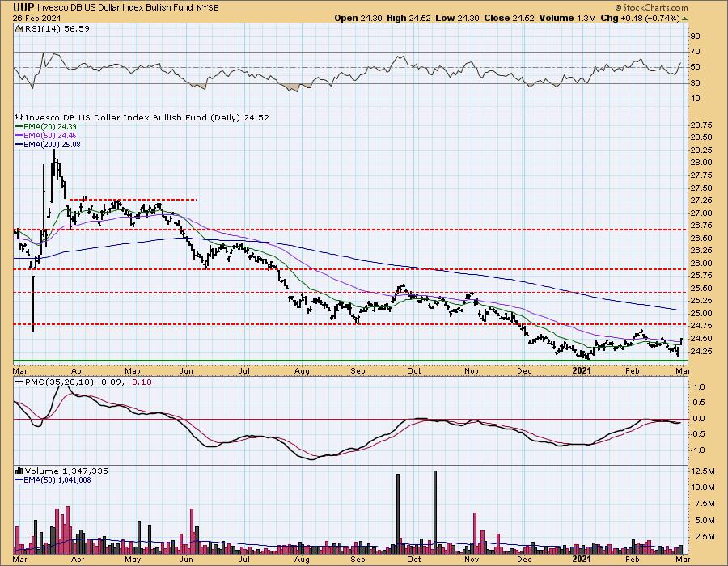Click the PMO(35,20,10) indicator label
Image resolution: width=728 pixels, height=566 pixels.
[59, 382]
